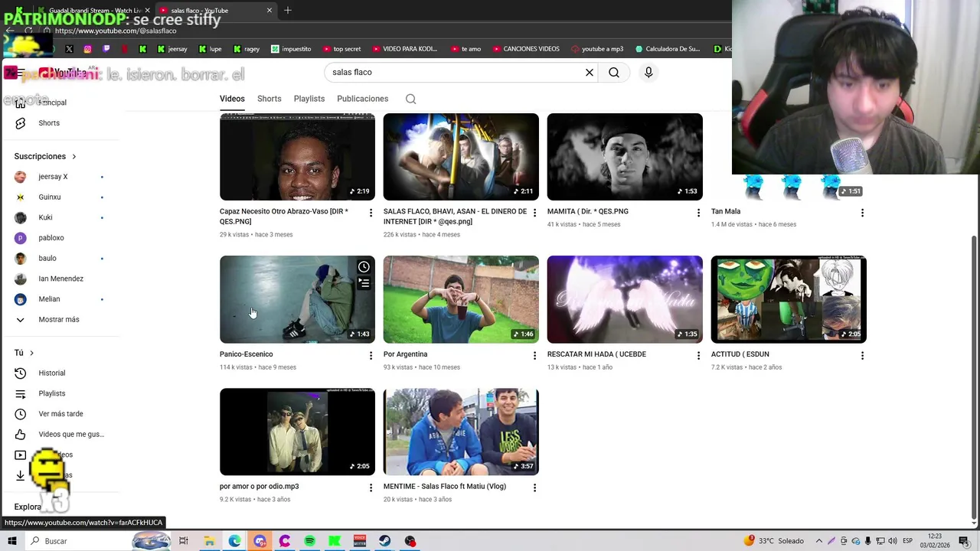980x551 pixels.
Task: Switch to the Playlists channel tab
Action: click(309, 99)
